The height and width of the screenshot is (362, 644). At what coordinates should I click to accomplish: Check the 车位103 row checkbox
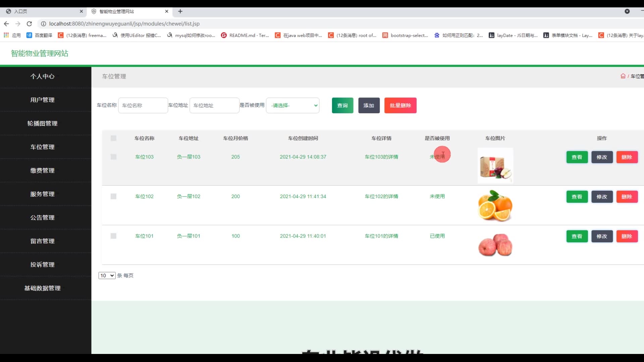pyautogui.click(x=113, y=157)
